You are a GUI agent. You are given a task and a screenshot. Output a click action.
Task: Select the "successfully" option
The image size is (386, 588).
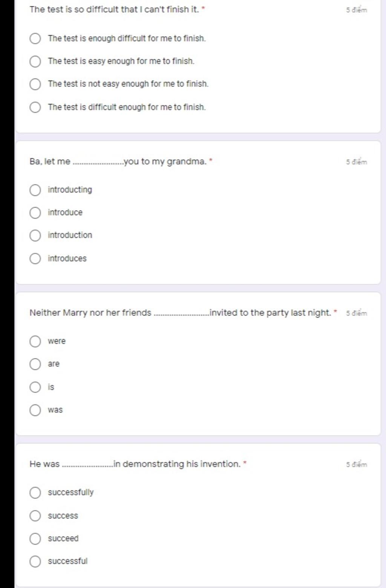[x=35, y=493]
